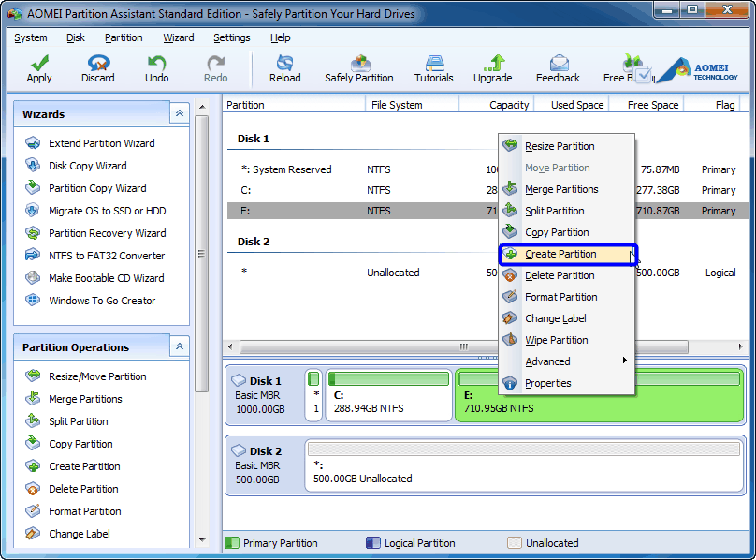Open the Partition Recovery Wizard
Screen dimensions: 756x560
click(95, 233)
